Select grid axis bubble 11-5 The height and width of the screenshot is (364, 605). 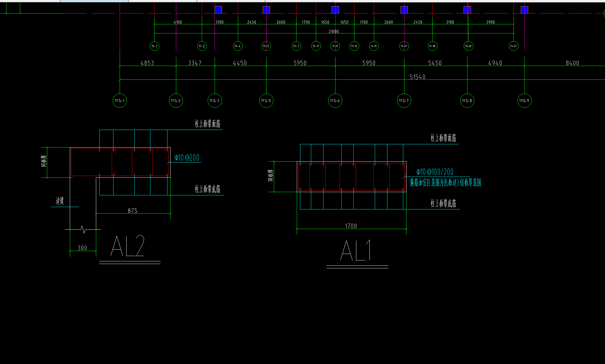[266, 46]
